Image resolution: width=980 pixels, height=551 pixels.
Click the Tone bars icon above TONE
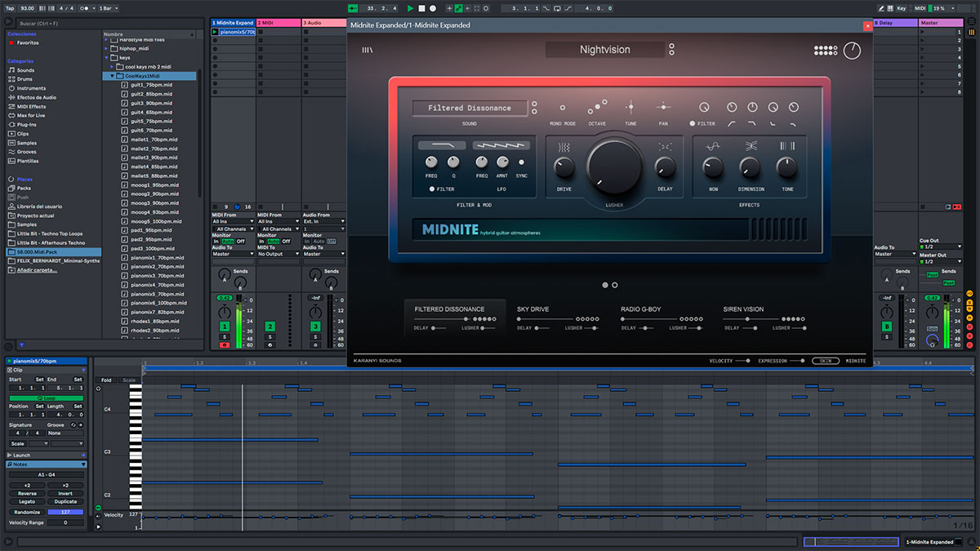click(x=787, y=146)
